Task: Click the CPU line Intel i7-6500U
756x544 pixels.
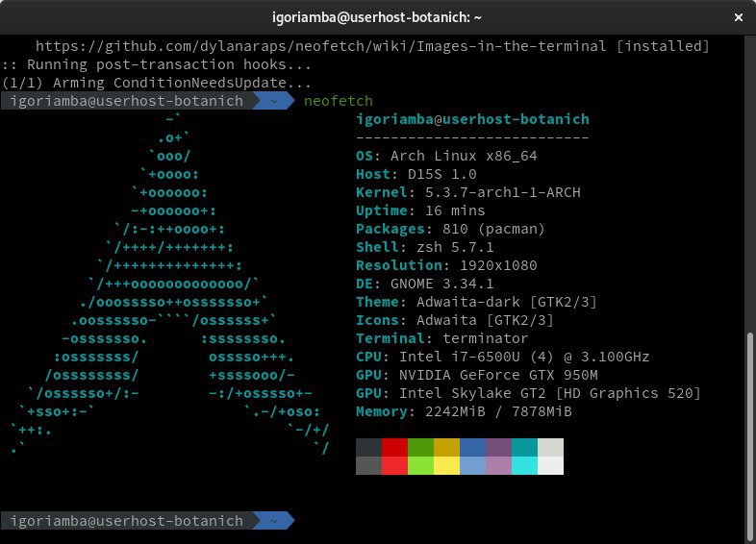Action: (x=503, y=357)
